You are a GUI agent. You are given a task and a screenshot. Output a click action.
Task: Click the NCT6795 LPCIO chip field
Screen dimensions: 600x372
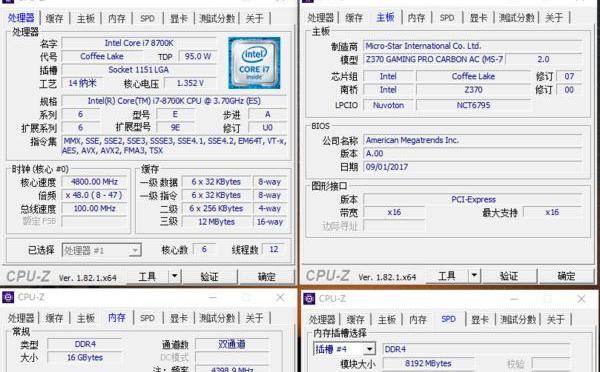pos(473,105)
